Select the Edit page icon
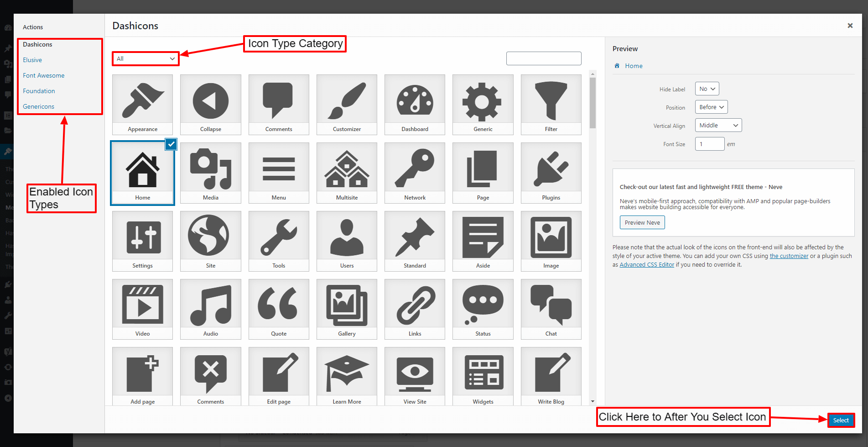The height and width of the screenshot is (447, 868). (x=279, y=376)
